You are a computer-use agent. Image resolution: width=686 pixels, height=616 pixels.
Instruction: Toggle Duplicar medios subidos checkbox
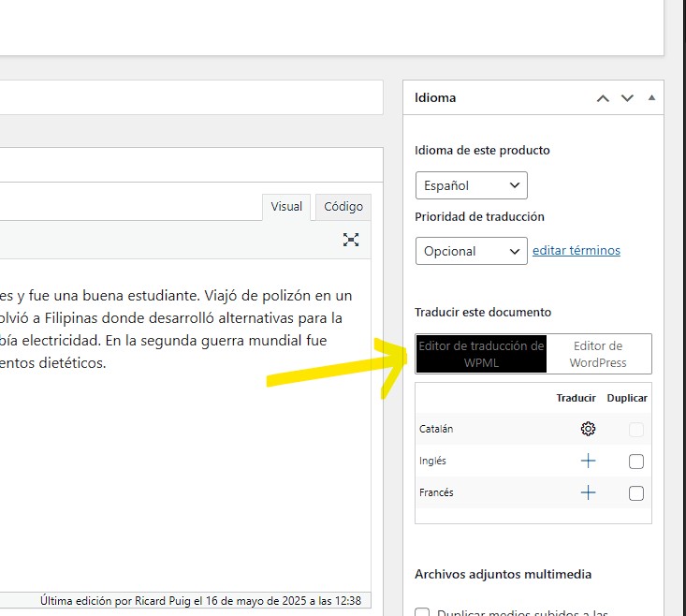point(422,612)
